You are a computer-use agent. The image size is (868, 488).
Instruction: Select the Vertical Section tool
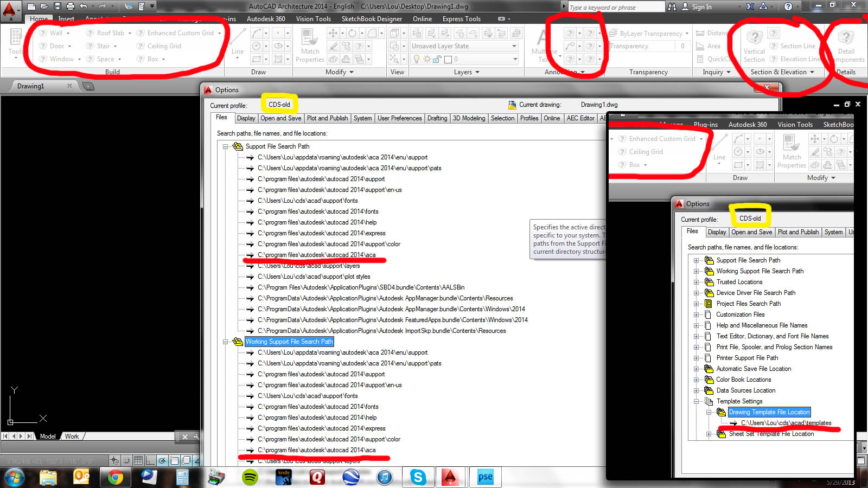[754, 46]
